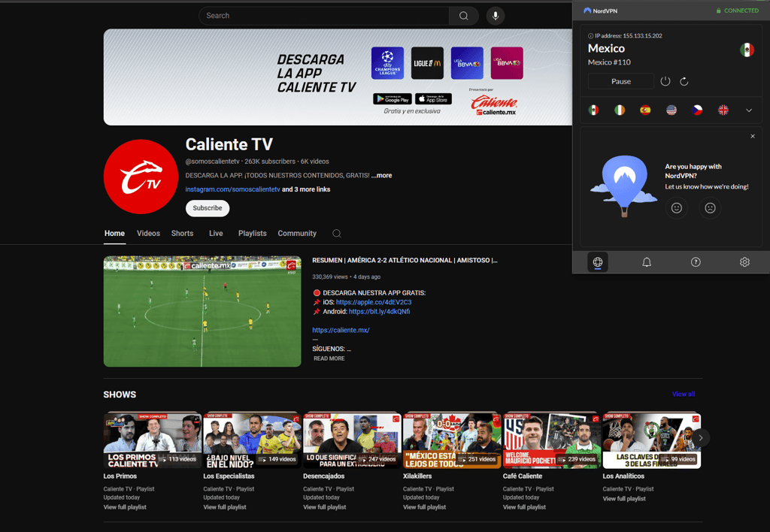
Task: Select the United States quick-connect flag
Action: point(671,110)
